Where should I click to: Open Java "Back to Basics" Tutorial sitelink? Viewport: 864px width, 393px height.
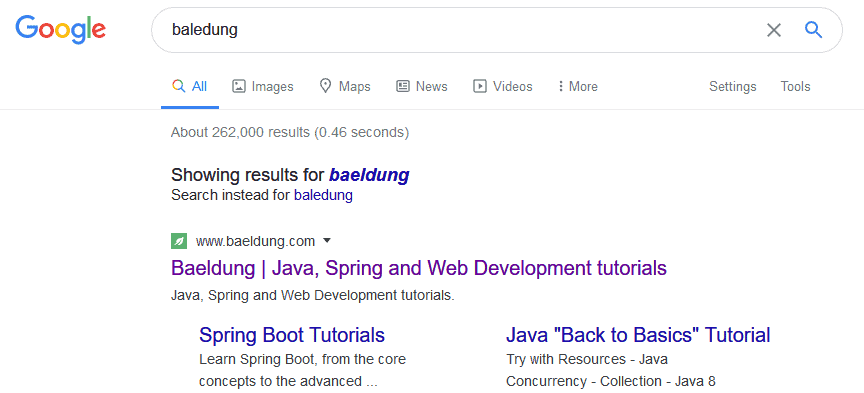pyautogui.click(x=638, y=335)
